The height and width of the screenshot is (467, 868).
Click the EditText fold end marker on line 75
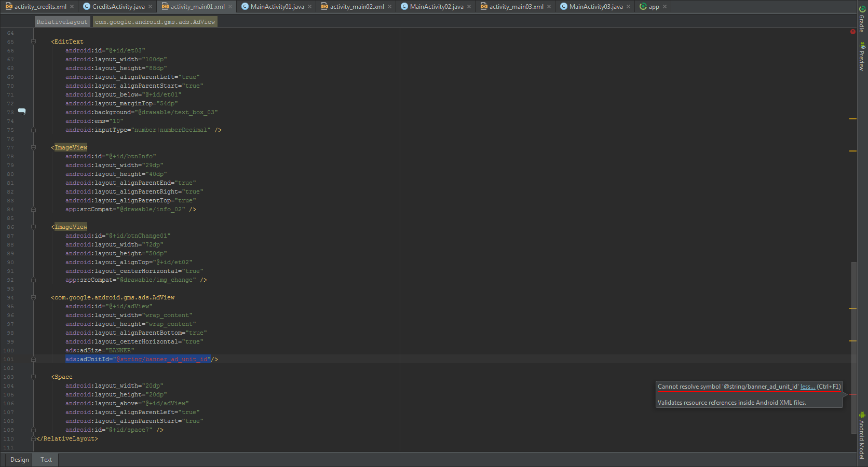pos(33,130)
